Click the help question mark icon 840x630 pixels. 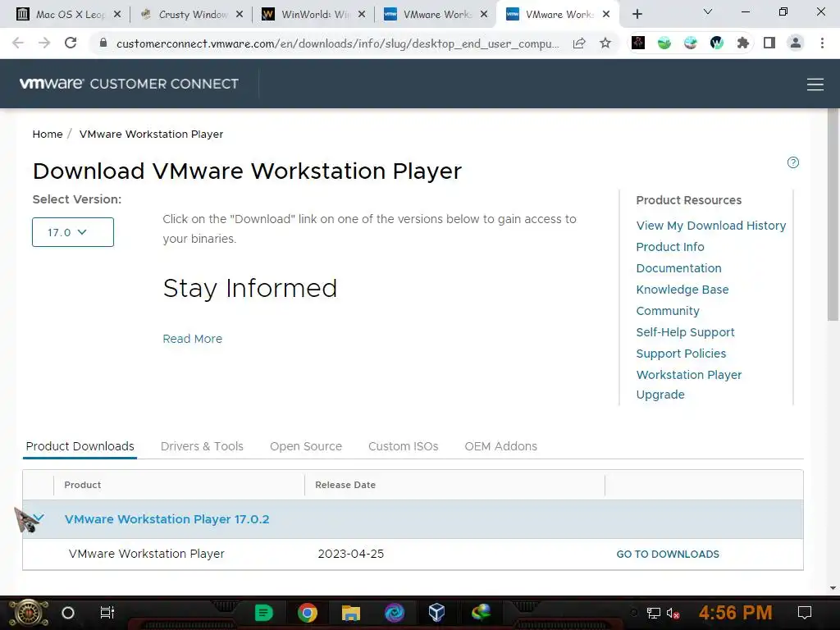pos(793,162)
